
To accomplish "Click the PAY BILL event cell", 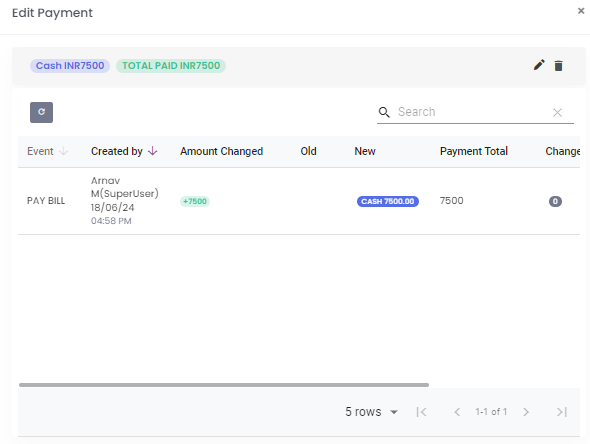I will point(46,201).
